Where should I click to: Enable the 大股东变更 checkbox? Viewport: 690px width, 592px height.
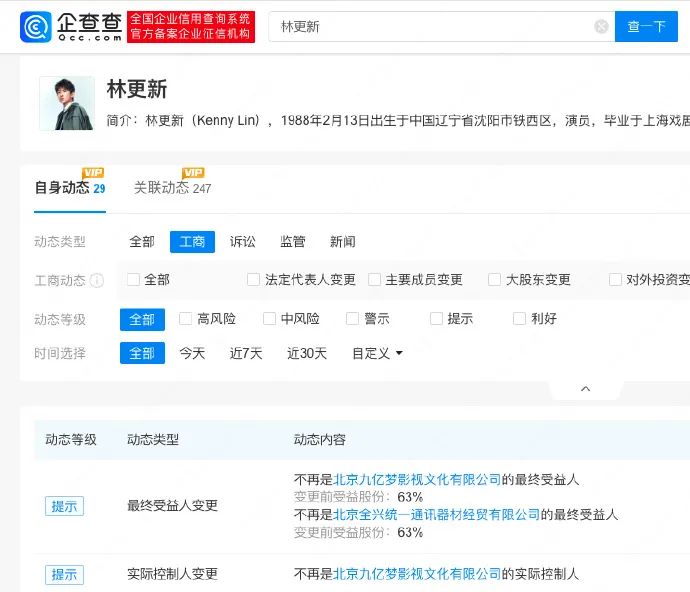coord(494,279)
